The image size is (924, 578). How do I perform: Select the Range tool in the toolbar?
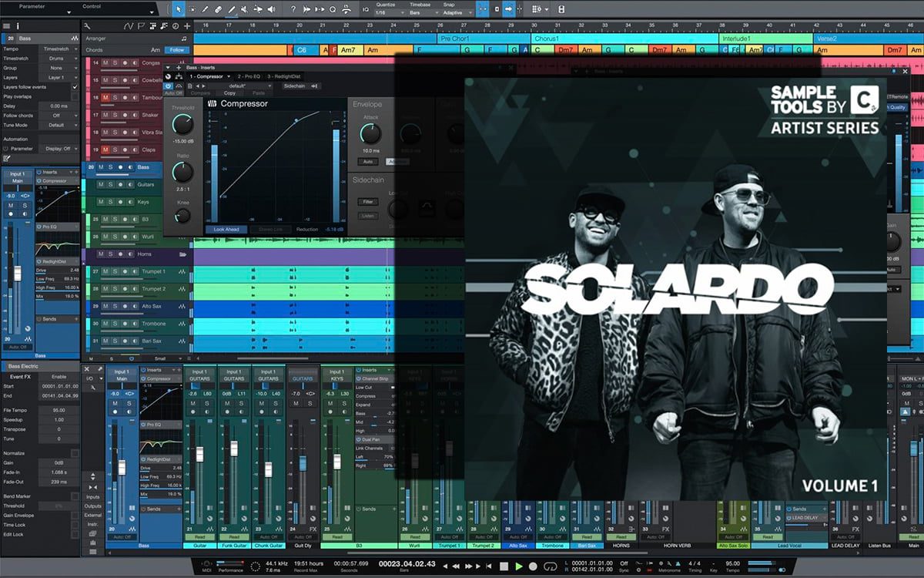click(x=192, y=9)
